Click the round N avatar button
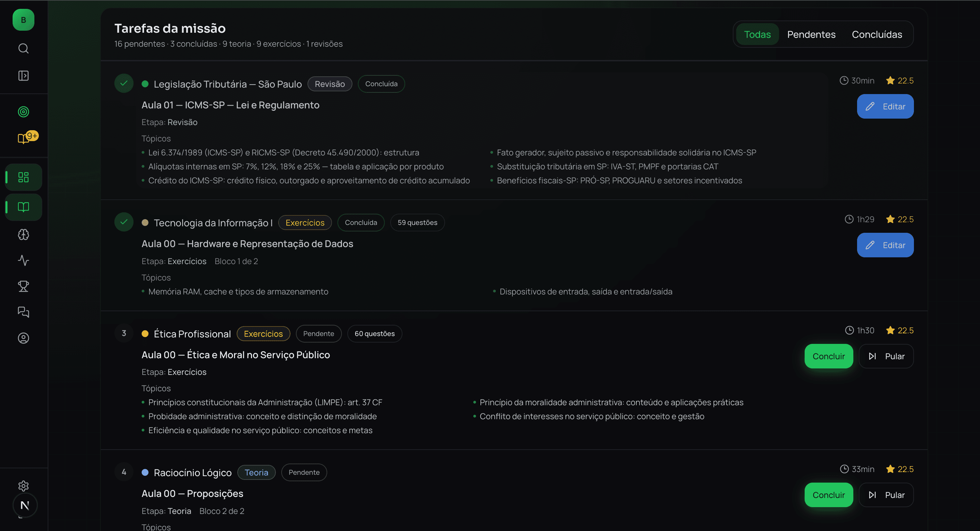 25,505
